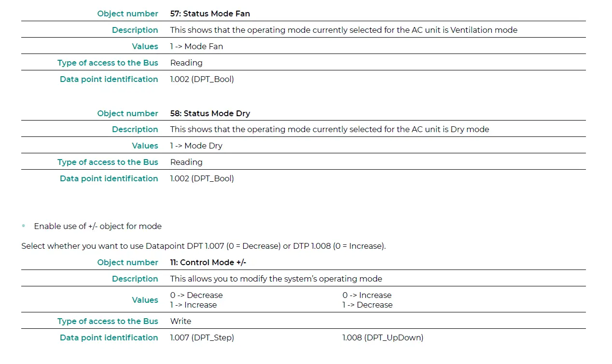Click '1 -> Increase' value
The image size is (612, 364).
194,305
